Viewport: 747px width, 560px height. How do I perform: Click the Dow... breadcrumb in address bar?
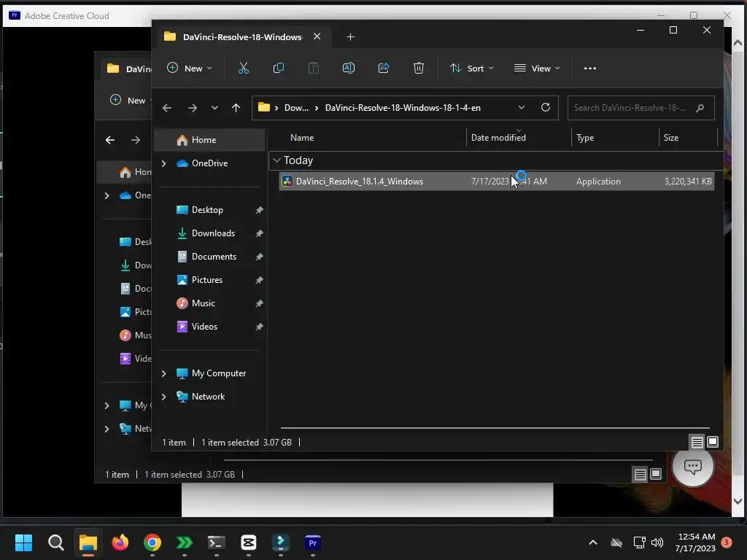(296, 108)
